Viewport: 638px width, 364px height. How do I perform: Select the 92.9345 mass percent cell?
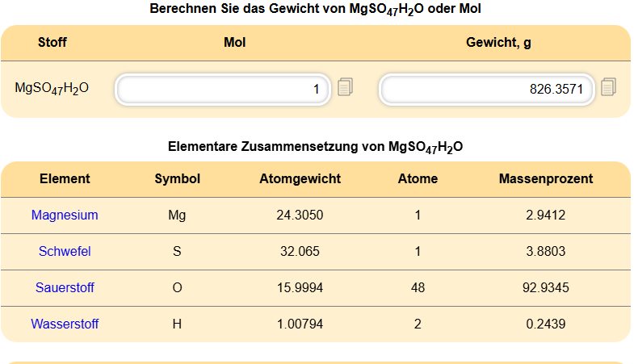tap(546, 288)
